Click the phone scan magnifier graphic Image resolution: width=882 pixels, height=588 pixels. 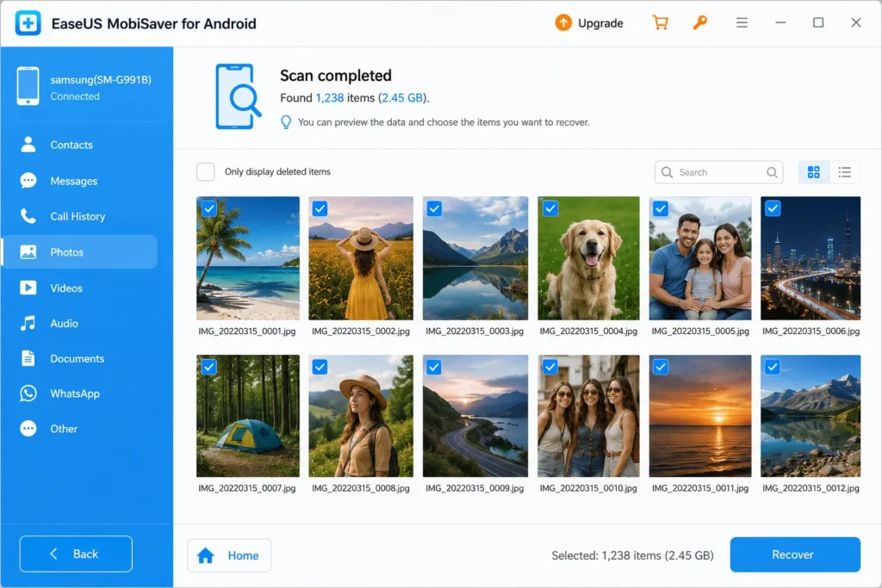[238, 96]
